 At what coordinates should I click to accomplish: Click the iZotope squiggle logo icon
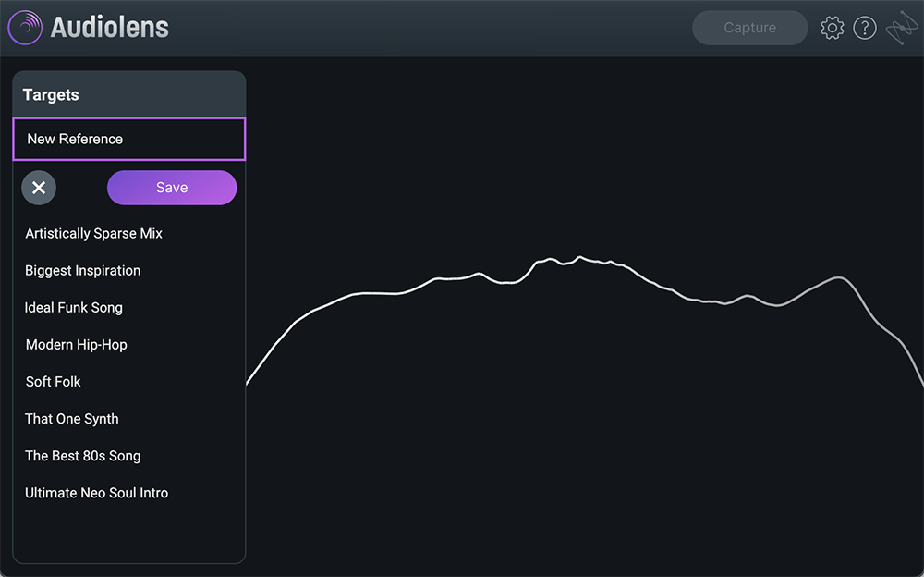point(900,27)
